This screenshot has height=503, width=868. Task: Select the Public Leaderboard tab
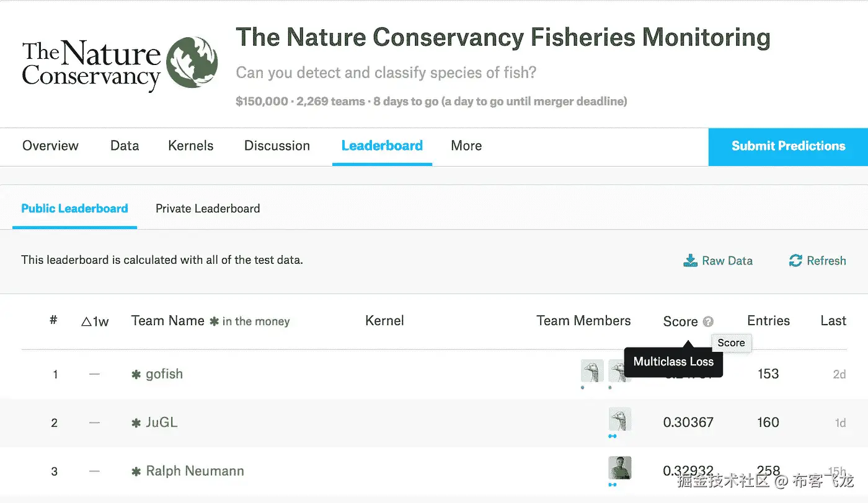[74, 209]
